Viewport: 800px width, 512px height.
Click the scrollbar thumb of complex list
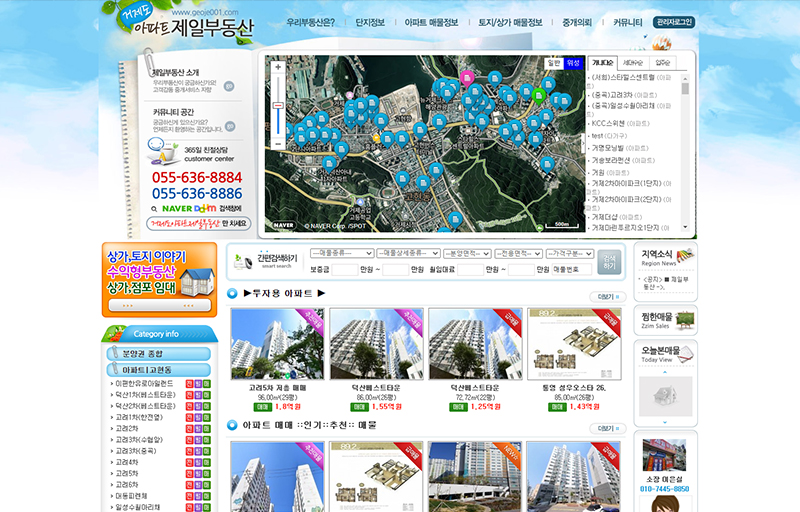point(685,88)
